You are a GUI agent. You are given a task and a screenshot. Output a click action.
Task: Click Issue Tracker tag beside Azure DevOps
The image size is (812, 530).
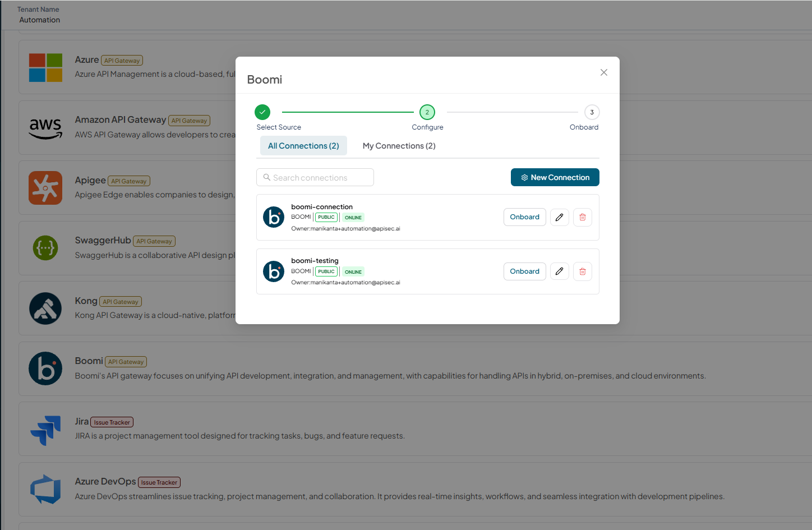159,482
